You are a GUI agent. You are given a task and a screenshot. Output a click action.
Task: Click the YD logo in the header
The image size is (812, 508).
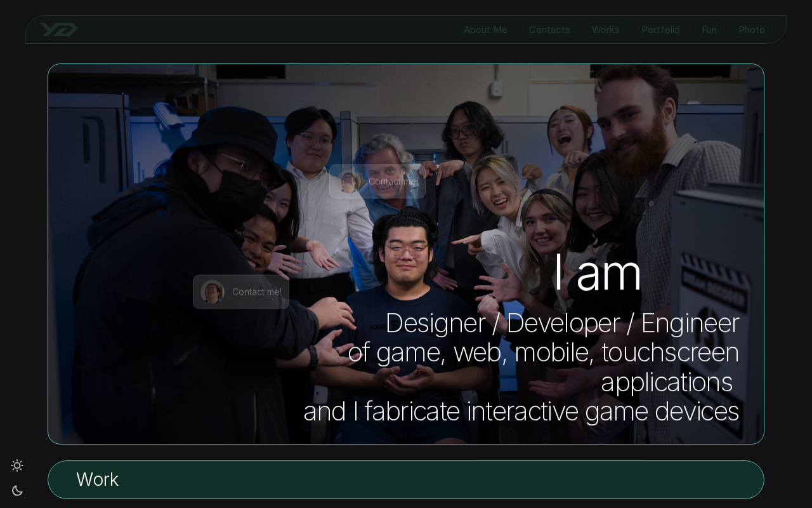point(58,30)
